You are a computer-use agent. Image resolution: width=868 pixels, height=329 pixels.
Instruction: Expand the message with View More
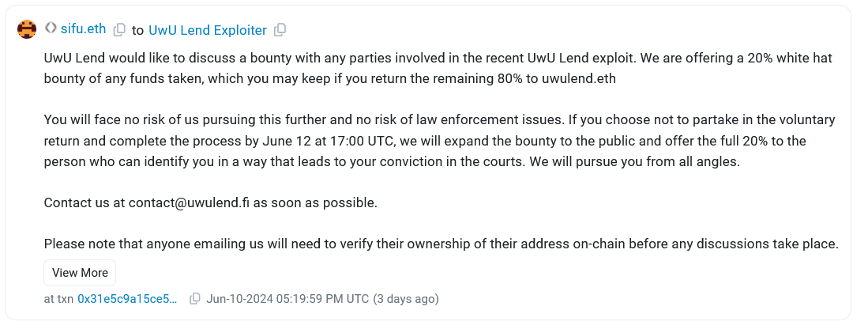pos(80,273)
